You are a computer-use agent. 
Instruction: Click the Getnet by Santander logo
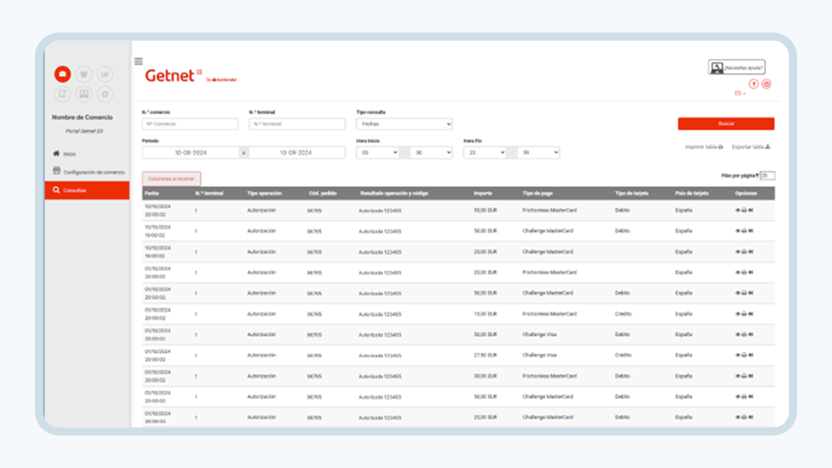190,76
